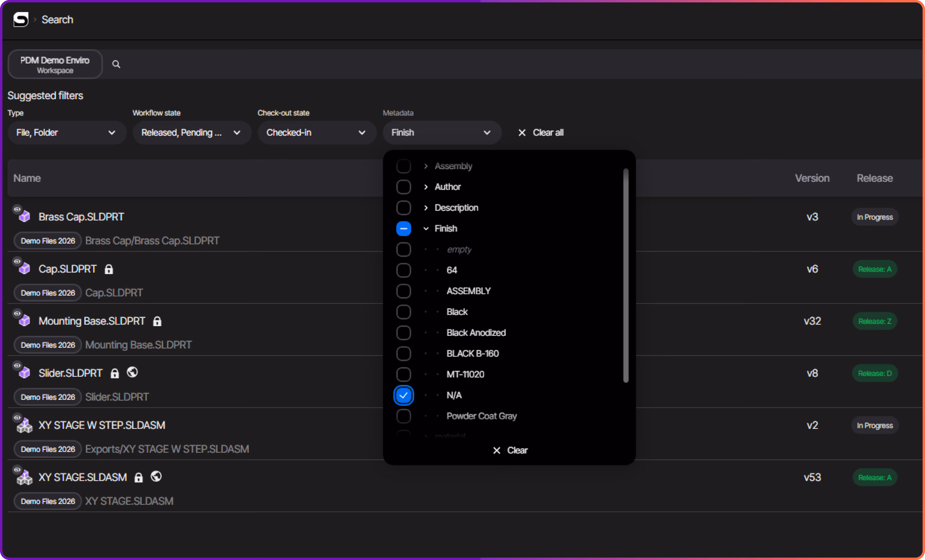Click the lock icon beside Slider.SLDPRT
Image resolution: width=925 pixels, height=560 pixels.
(115, 374)
